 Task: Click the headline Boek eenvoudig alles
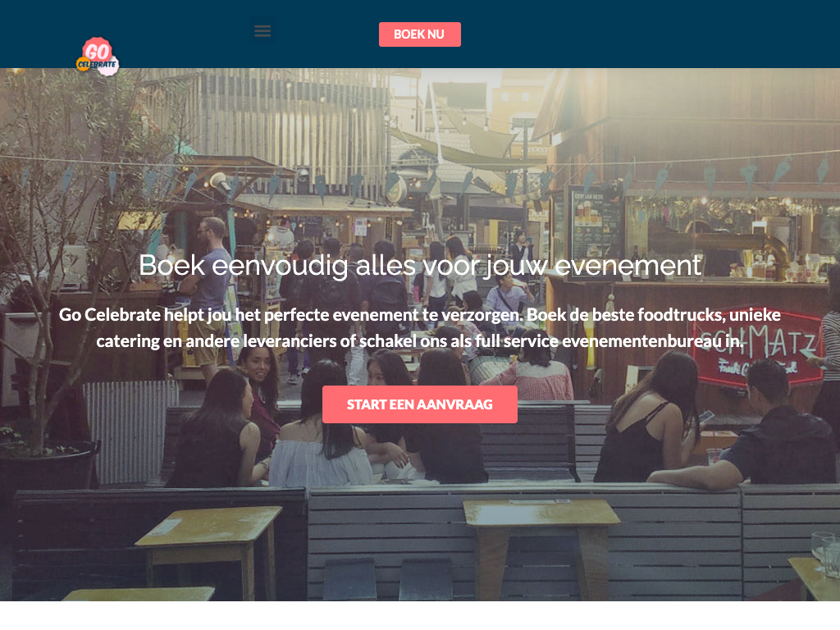(x=420, y=265)
